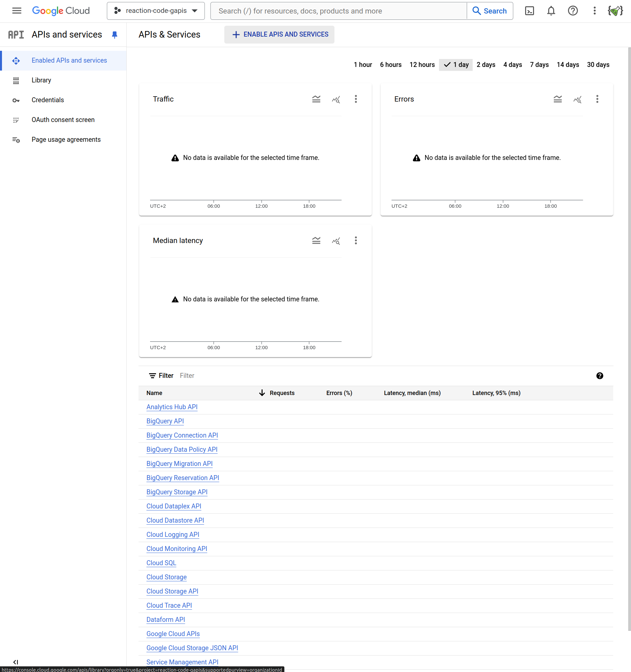Viewport: 631px width, 672px height.
Task: Open more options on Median latency chart
Action: (355, 240)
